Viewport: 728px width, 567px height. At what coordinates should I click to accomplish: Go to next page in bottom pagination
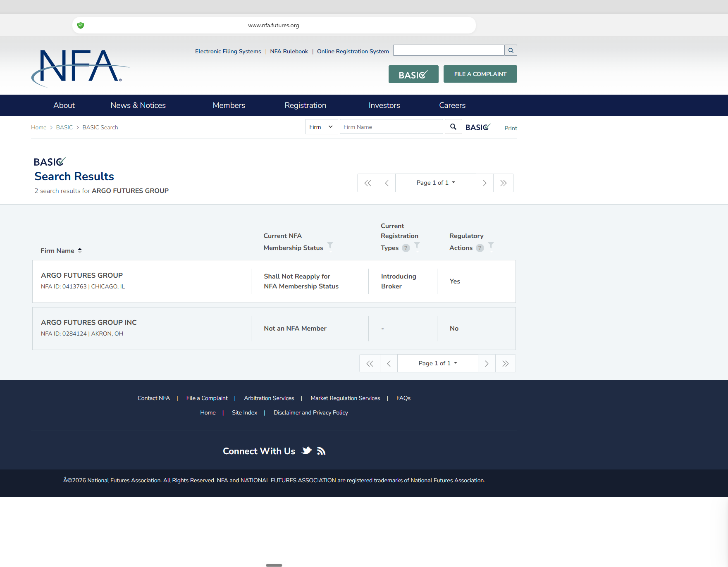tap(487, 364)
